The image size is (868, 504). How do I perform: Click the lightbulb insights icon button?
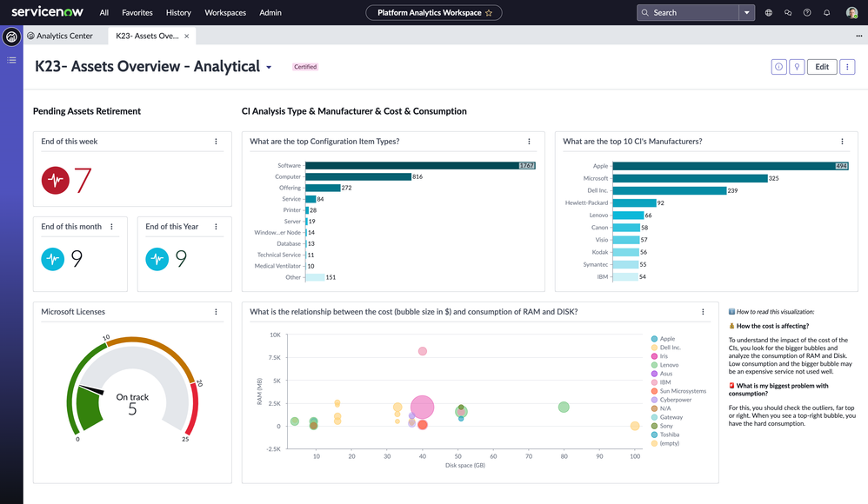pyautogui.click(x=797, y=67)
